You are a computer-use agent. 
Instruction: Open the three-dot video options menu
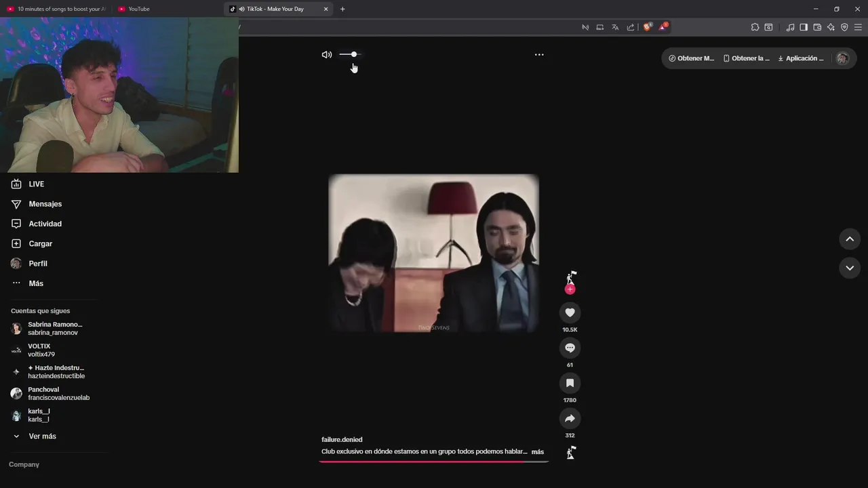tap(539, 54)
